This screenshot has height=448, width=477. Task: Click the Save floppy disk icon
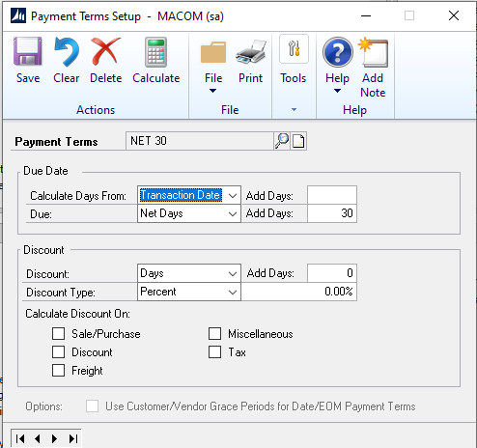[x=28, y=51]
